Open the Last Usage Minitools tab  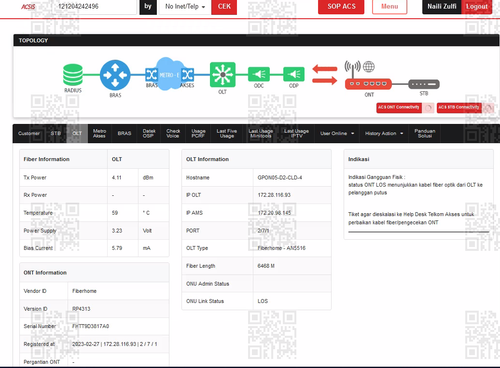tap(261, 133)
